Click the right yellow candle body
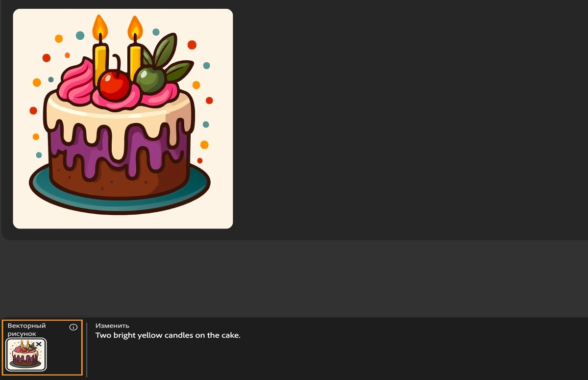The width and height of the screenshot is (588, 380). [x=135, y=59]
